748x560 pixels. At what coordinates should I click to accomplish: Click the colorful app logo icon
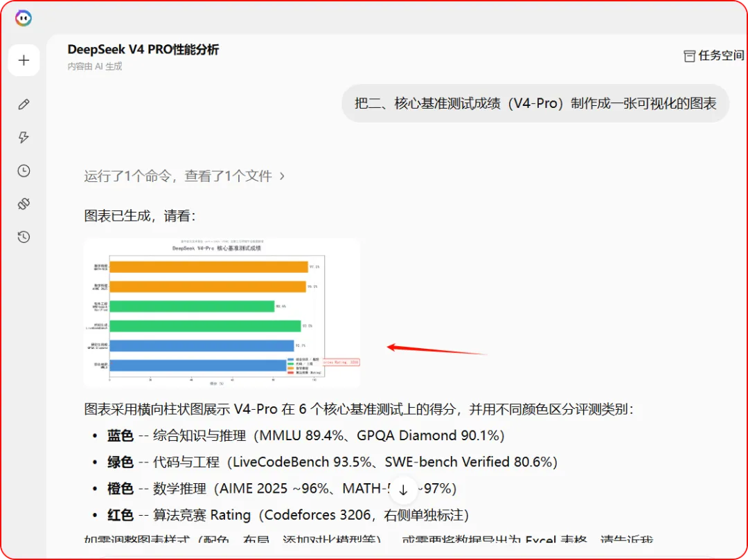[x=24, y=18]
